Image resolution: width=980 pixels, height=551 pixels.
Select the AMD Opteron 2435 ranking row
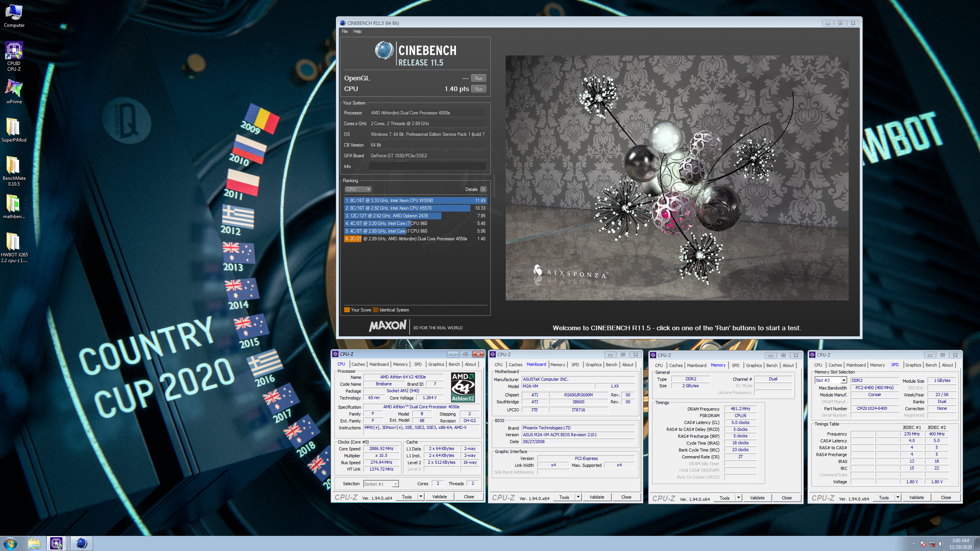[415, 216]
